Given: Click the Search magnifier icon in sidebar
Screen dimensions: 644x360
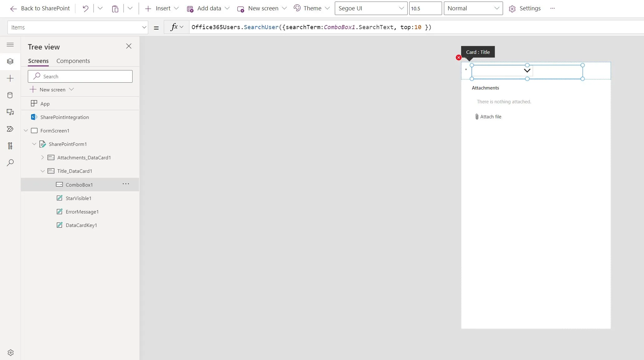Looking at the screenshot, I should tap(10, 163).
